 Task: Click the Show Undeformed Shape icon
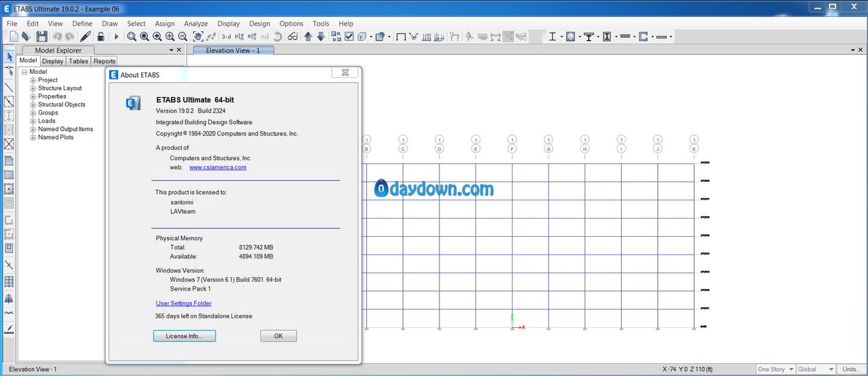point(401,37)
